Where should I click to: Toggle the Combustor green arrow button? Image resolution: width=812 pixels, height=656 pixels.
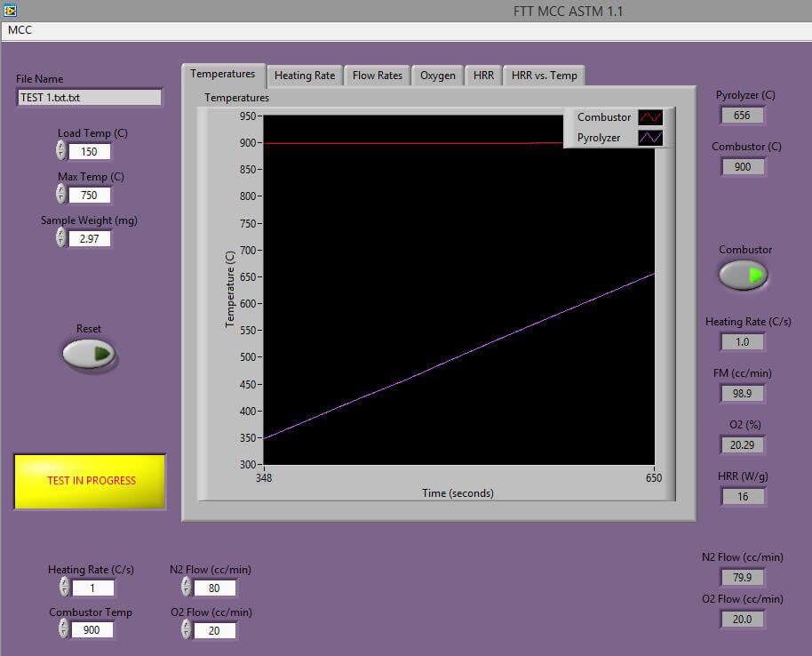(x=744, y=276)
